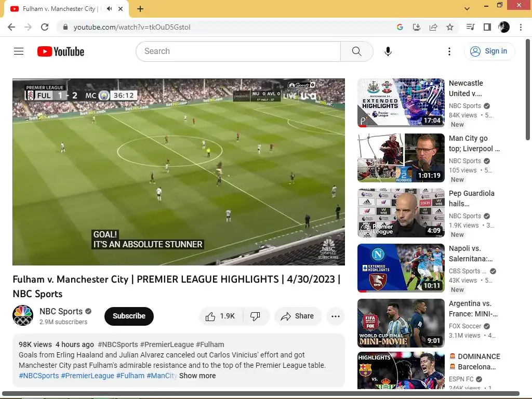View site security lock information
Viewport: 532px width, 399px height.
tap(65, 27)
